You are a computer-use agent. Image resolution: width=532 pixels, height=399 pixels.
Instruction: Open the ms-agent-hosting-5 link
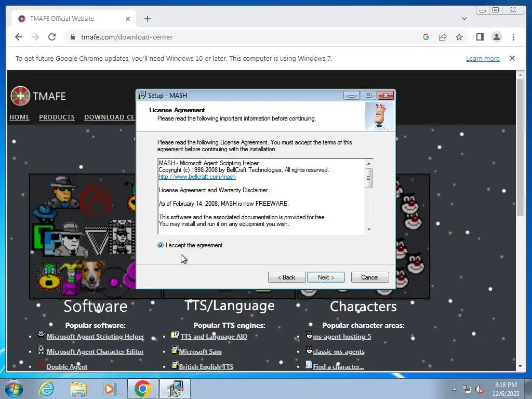pos(342,337)
